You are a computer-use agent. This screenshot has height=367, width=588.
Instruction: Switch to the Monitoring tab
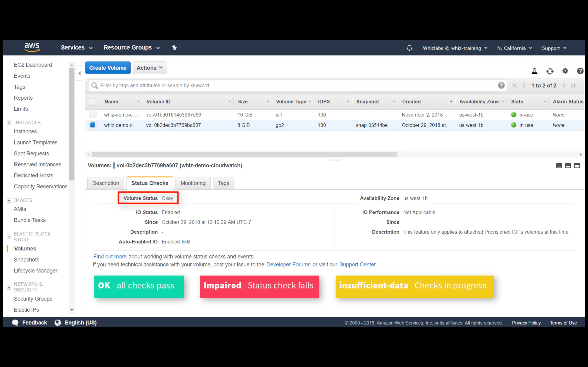point(193,183)
